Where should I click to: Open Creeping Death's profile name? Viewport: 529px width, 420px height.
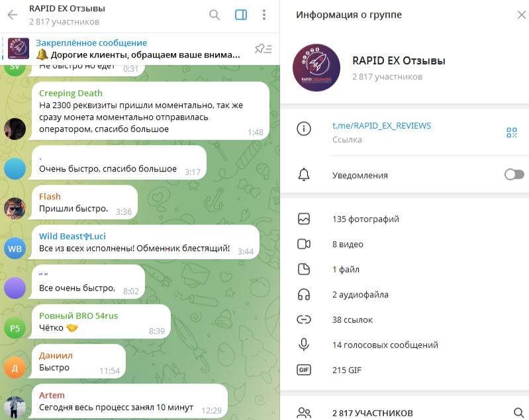[x=70, y=93]
